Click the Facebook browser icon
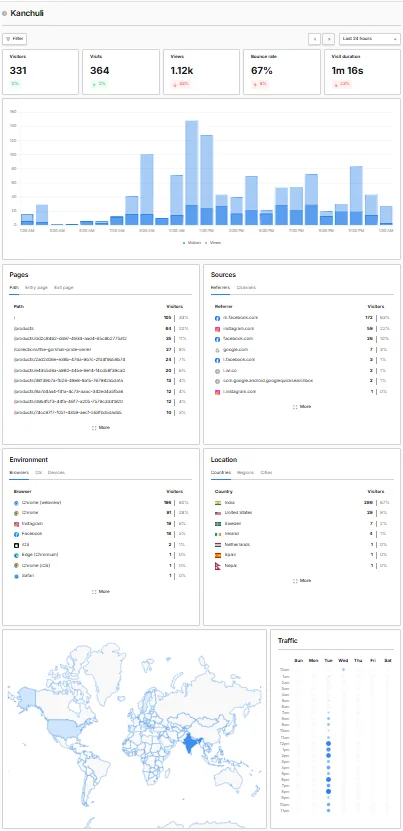403x831 pixels. pyautogui.click(x=16, y=534)
